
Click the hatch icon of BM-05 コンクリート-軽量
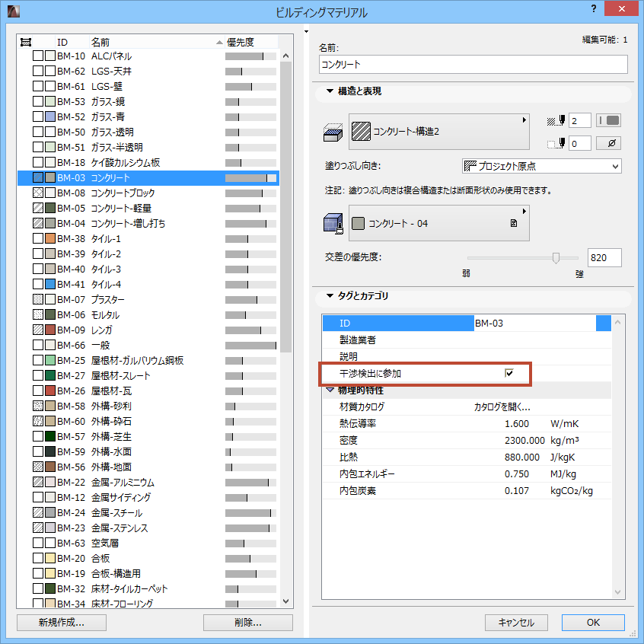[x=38, y=208]
